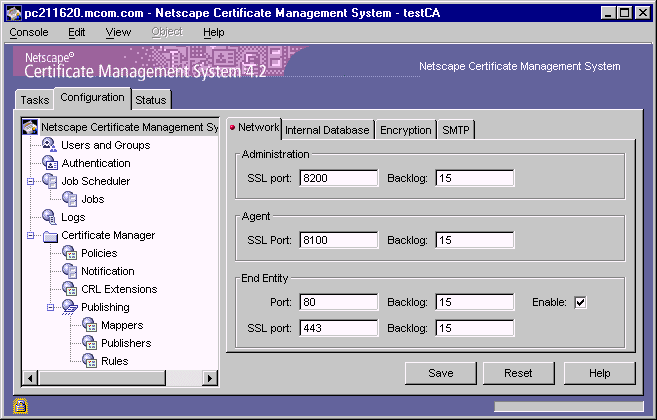Click the tree scrollbar right arrow
657x420 pixels.
point(210,378)
